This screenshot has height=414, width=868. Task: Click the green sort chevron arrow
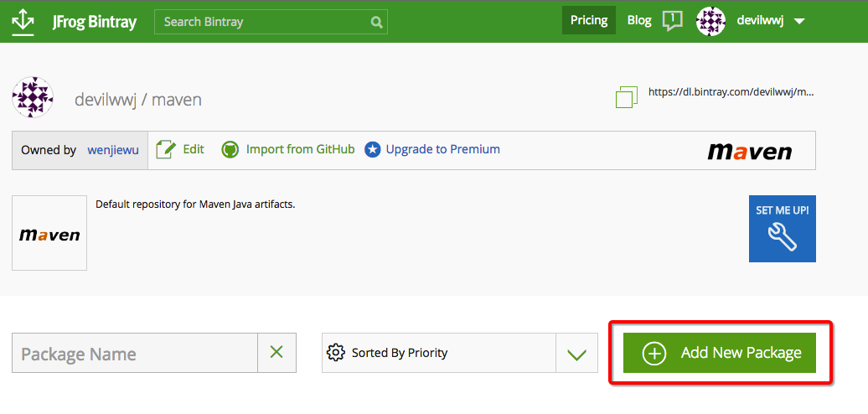pos(576,354)
